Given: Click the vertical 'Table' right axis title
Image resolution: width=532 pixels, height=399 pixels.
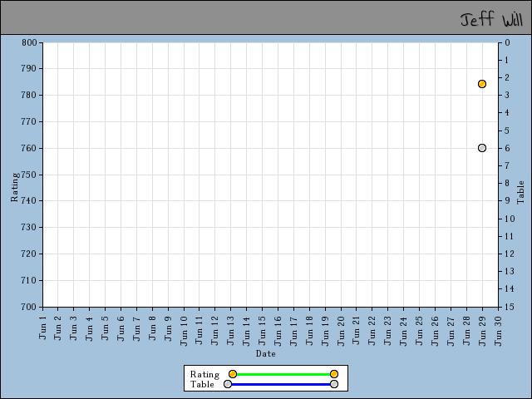Looking at the screenshot, I should click(x=521, y=192).
